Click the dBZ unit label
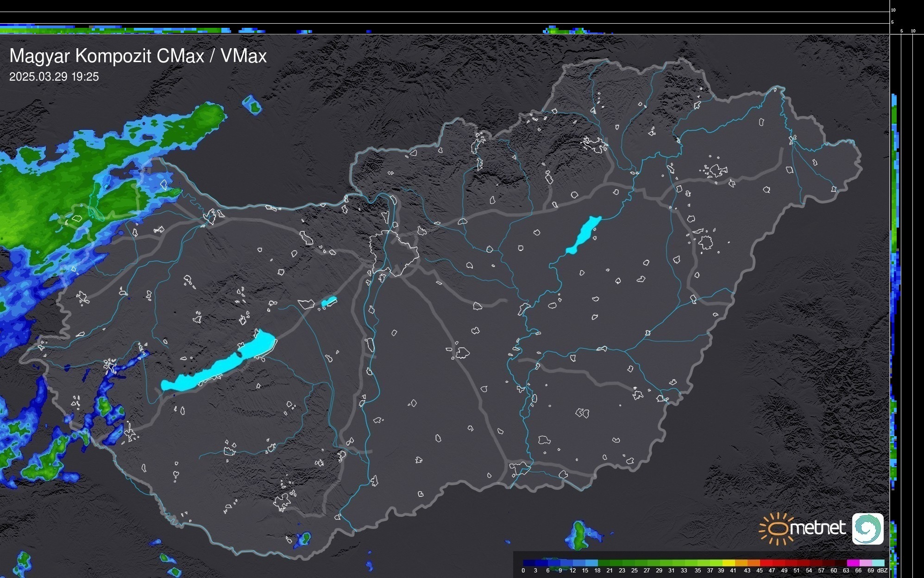This screenshot has height=578, width=924. [x=882, y=571]
